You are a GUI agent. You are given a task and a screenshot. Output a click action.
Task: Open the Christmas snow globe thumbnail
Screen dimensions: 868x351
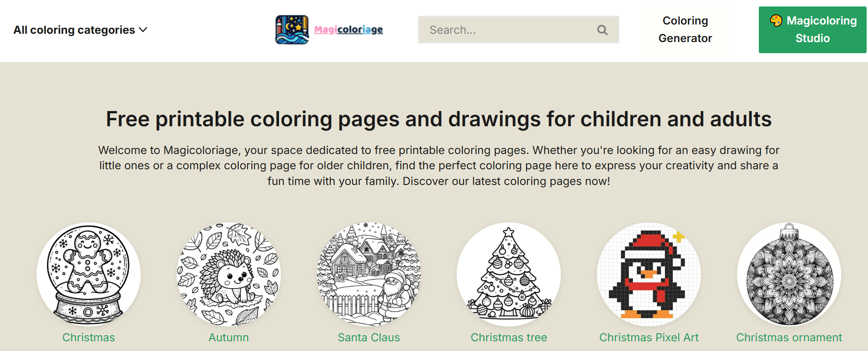(88, 274)
